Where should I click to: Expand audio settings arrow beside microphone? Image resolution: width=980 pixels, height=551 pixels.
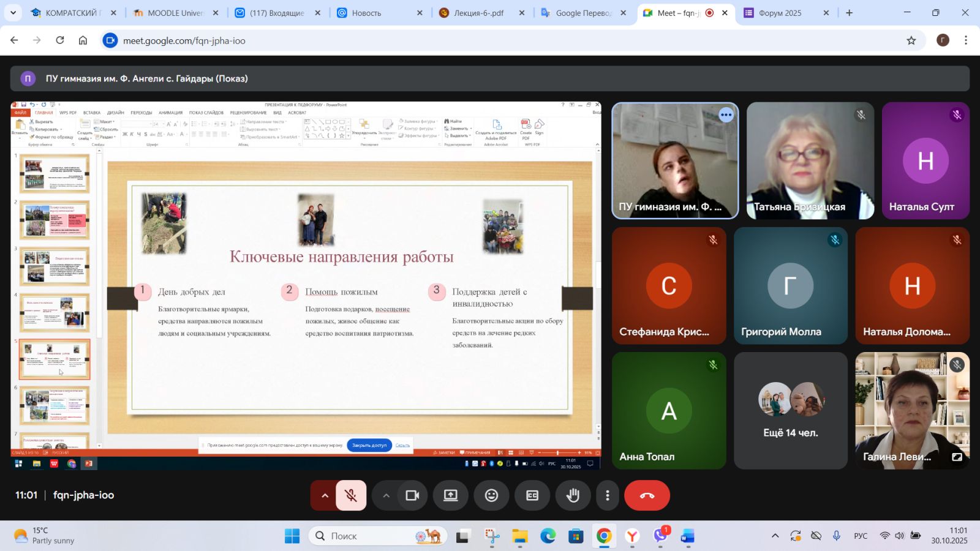[325, 495]
